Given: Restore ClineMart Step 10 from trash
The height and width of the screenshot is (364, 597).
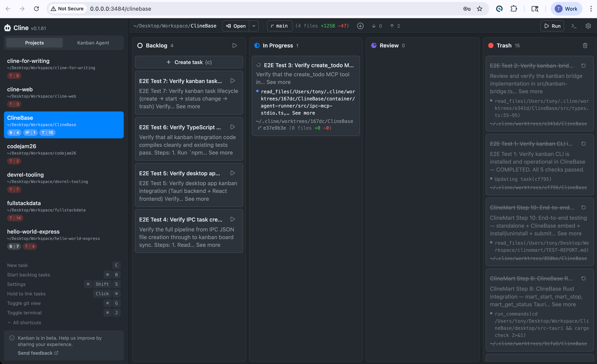Looking at the screenshot, I should [x=583, y=207].
